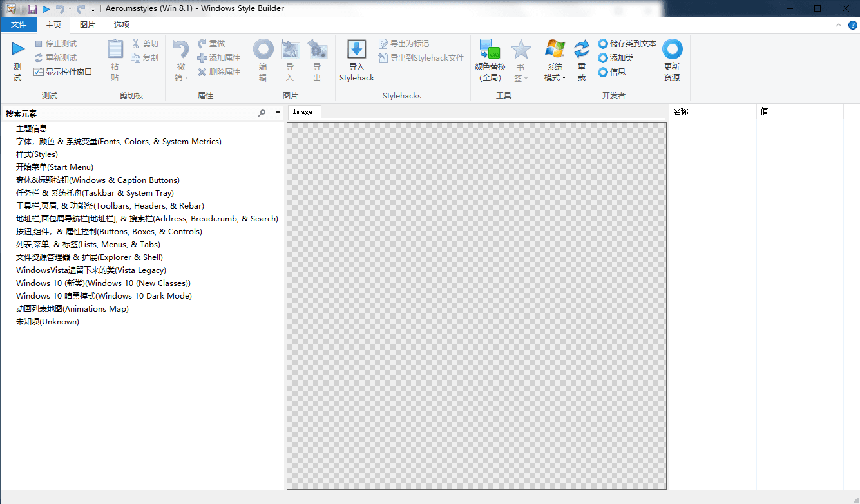The image size is (860, 504).
Task: Click 导入 Stylehack download icon
Action: pyautogui.click(x=357, y=49)
